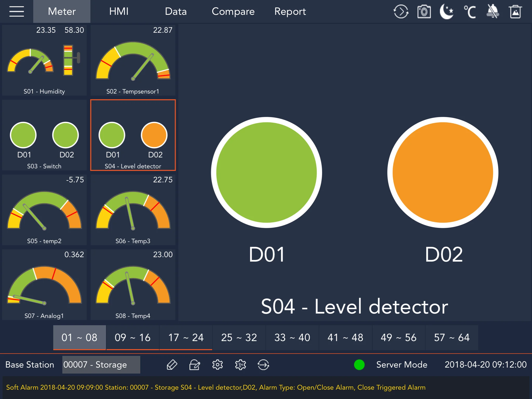Select sensor range 09 ~ 16
Screen dimensions: 532x399
tap(132, 337)
